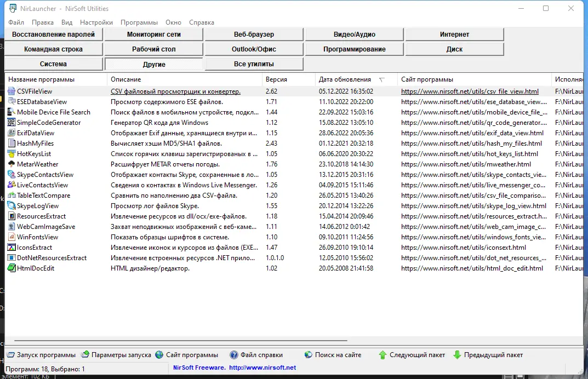Sort by Описание column header
Screen dimensions: 588x379
pos(185,79)
